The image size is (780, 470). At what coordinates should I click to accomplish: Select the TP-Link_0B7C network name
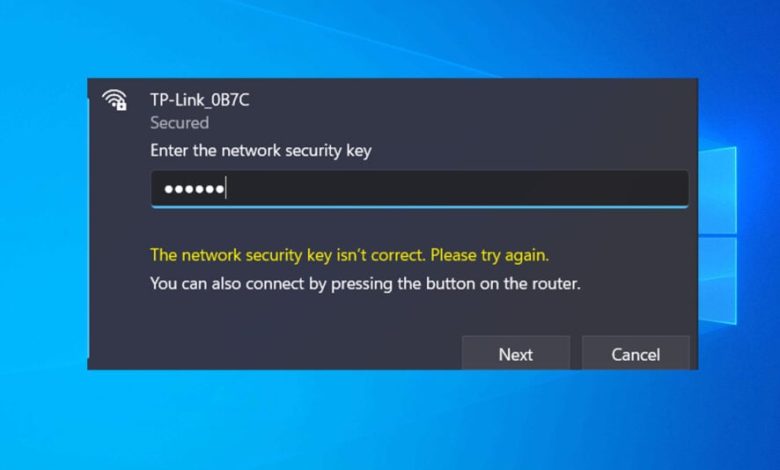(199, 99)
